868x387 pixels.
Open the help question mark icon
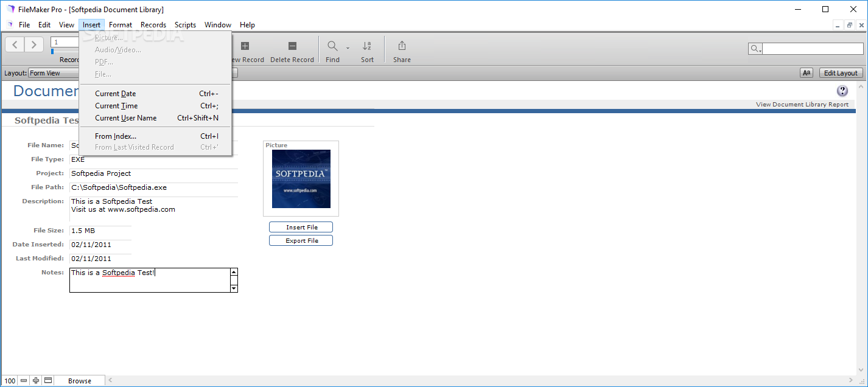(x=842, y=91)
